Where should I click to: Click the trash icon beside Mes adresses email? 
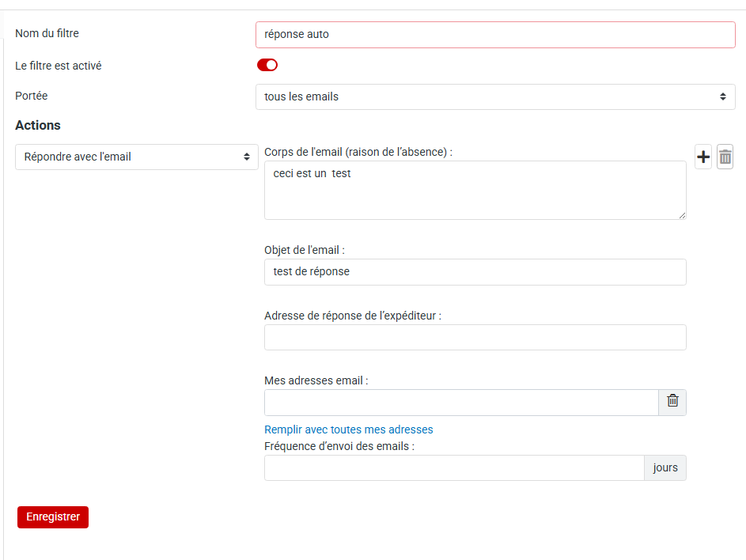(672, 402)
